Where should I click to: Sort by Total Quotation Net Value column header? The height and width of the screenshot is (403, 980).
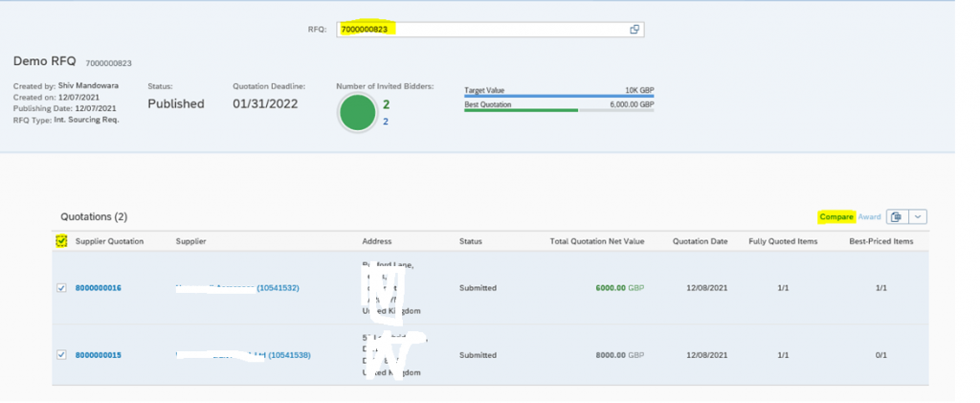tap(597, 241)
